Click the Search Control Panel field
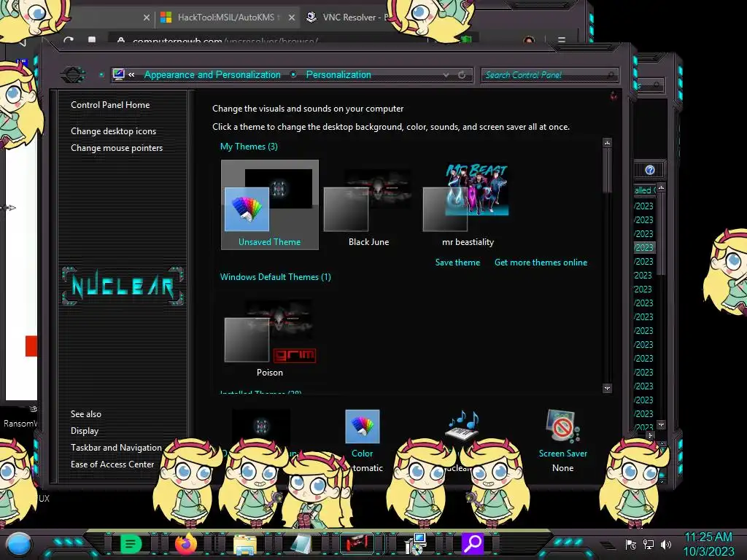 549,75
